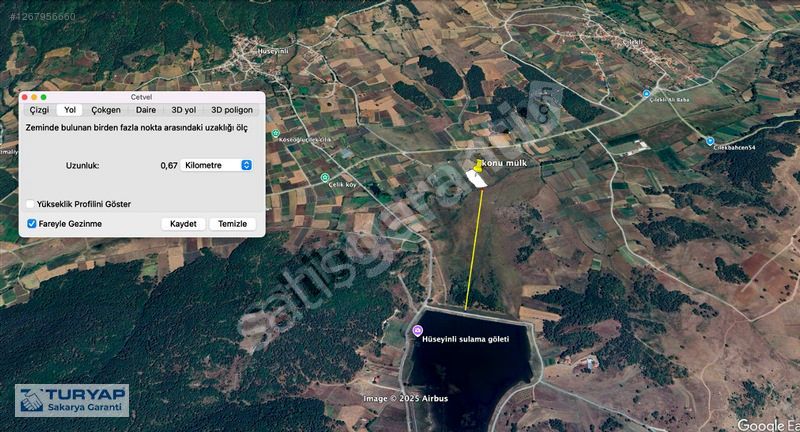This screenshot has height=432, width=800.
Task: Click the Turyap Sakarya Garanti logo
Action: (72, 400)
